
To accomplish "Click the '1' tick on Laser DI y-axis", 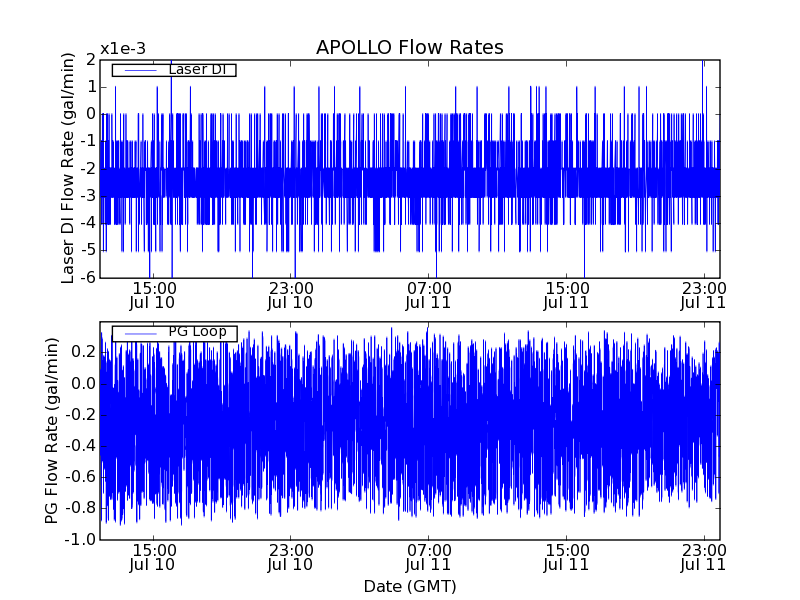I will (91, 87).
